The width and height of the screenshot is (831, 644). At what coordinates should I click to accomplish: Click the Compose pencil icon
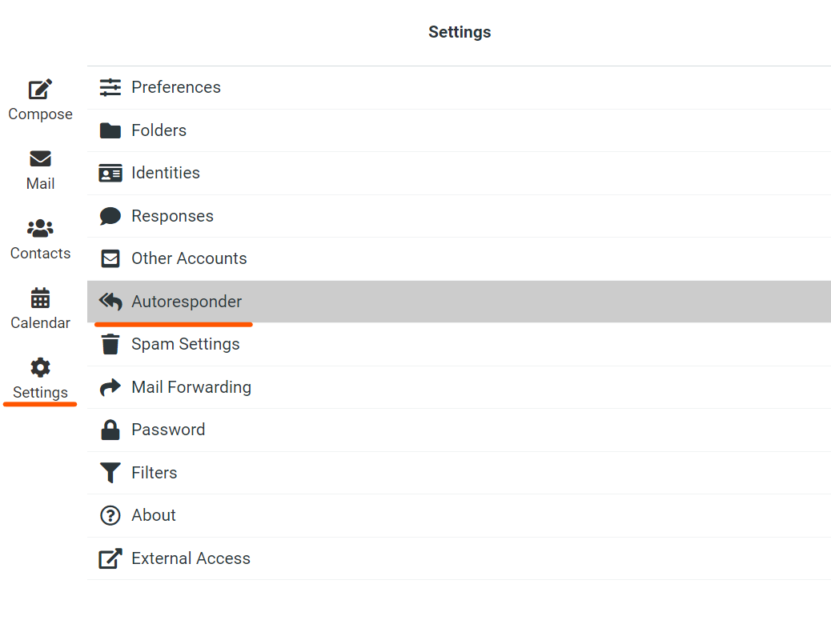pyautogui.click(x=40, y=89)
